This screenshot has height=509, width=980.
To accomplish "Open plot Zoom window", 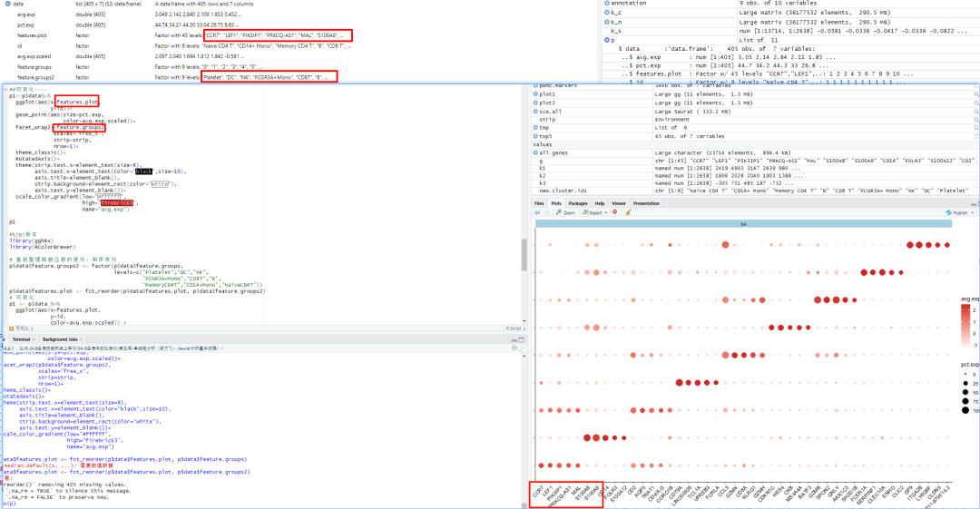I will tap(565, 212).
